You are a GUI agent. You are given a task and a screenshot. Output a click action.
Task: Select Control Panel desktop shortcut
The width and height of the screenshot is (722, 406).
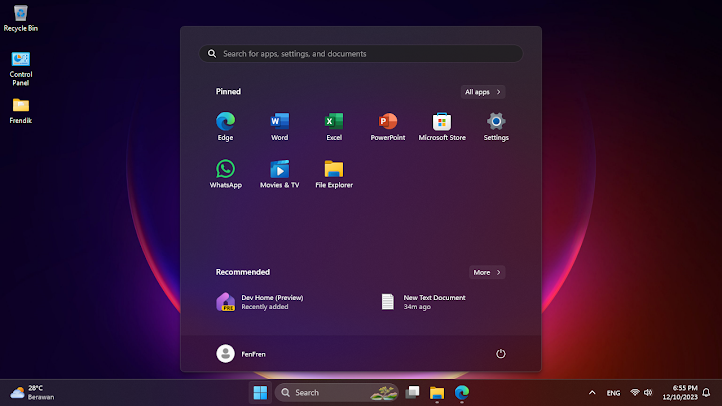[21, 69]
